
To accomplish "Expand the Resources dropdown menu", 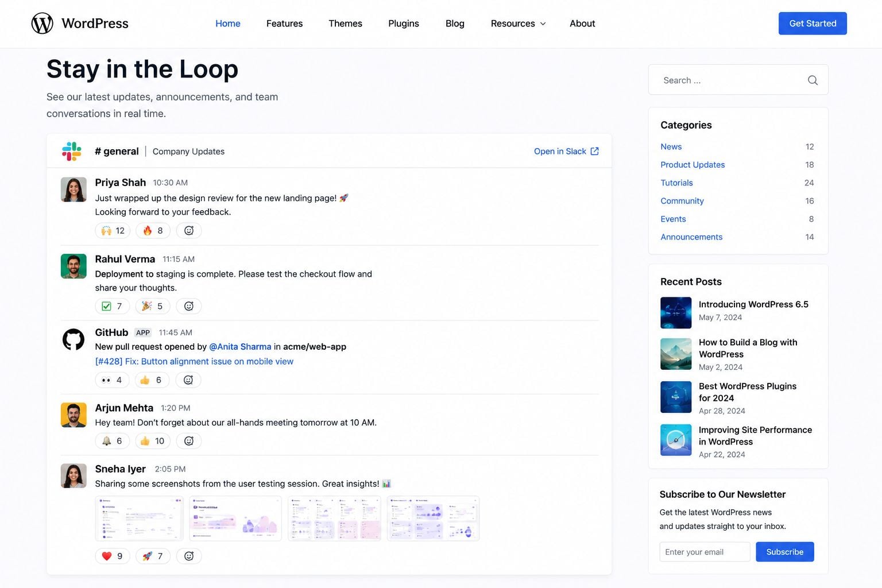I will pos(518,24).
